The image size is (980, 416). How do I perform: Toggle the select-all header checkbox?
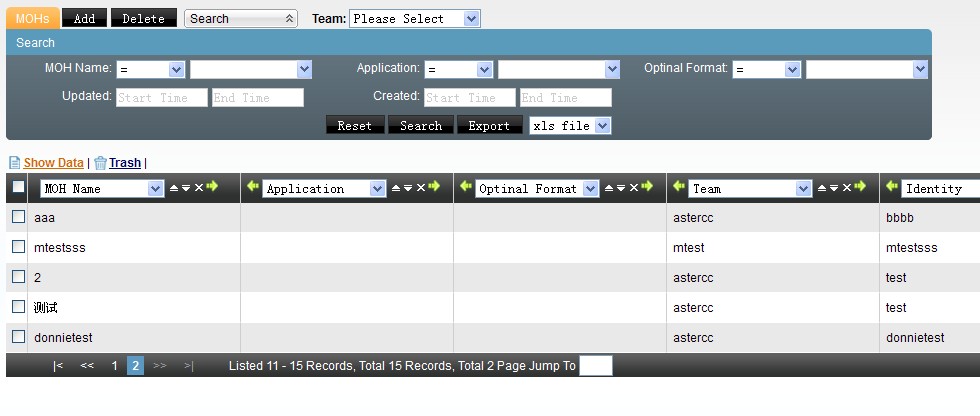tap(18, 187)
